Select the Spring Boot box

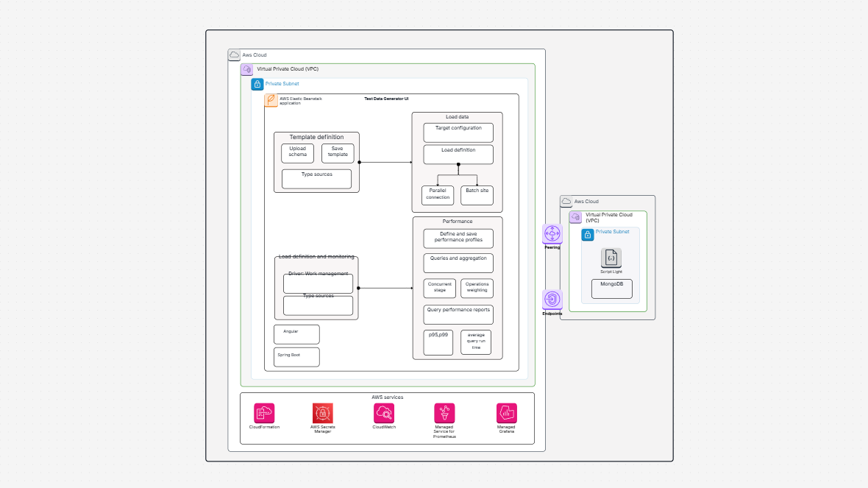[x=296, y=357]
